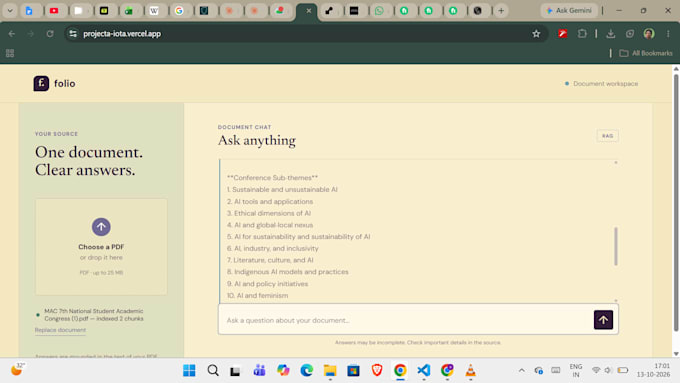Reload the page
This screenshot has height=383, width=680.
pos(50,34)
